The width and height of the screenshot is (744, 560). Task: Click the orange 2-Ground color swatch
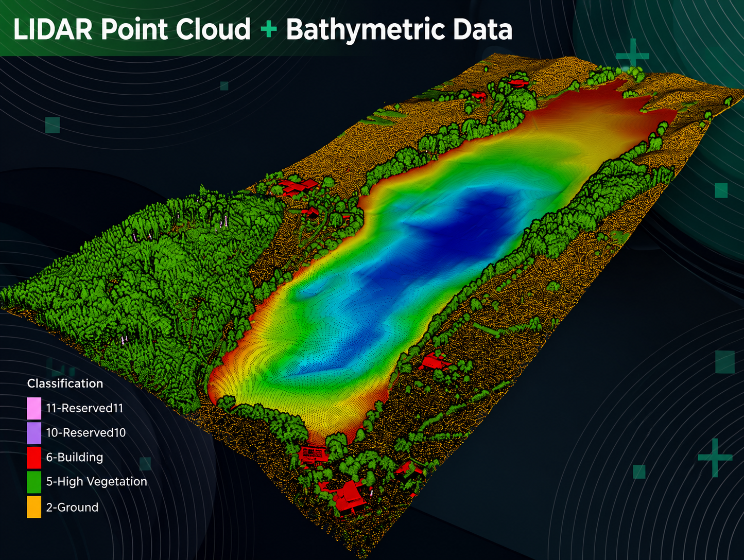[34, 507]
